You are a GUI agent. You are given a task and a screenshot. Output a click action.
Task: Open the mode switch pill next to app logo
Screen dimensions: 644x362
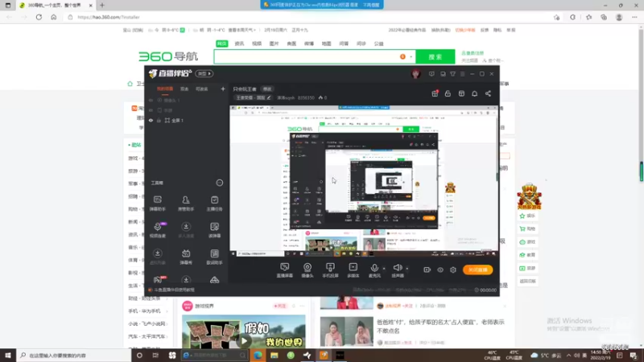204,74
